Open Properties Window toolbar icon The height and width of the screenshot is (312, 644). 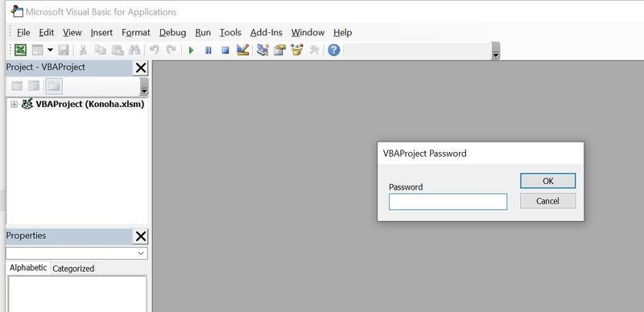point(279,50)
